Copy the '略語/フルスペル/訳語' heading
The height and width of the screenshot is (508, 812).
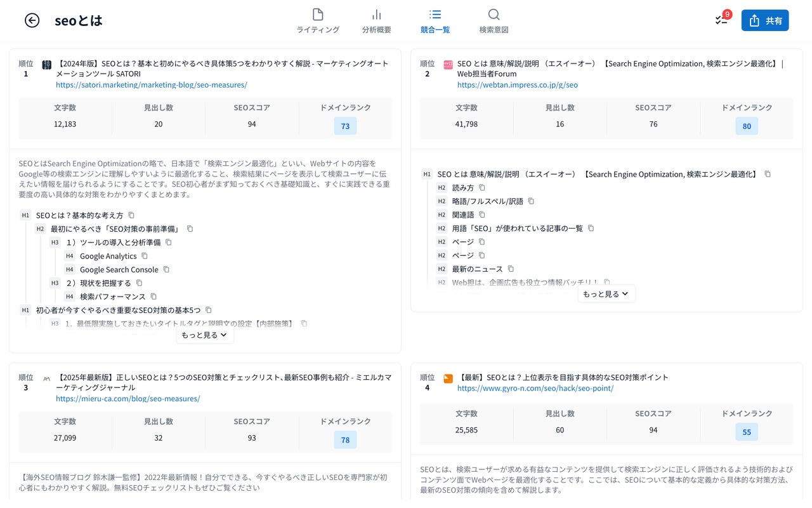pyautogui.click(x=532, y=201)
